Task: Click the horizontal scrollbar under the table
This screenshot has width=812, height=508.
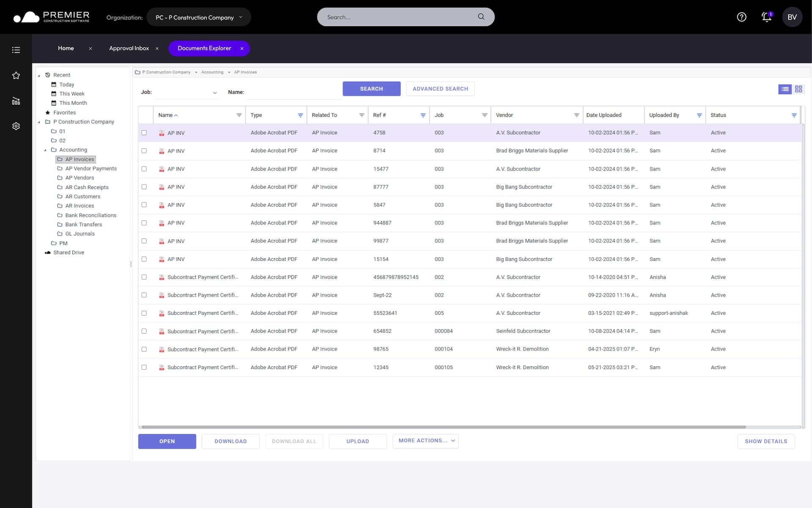Action: 443,427
